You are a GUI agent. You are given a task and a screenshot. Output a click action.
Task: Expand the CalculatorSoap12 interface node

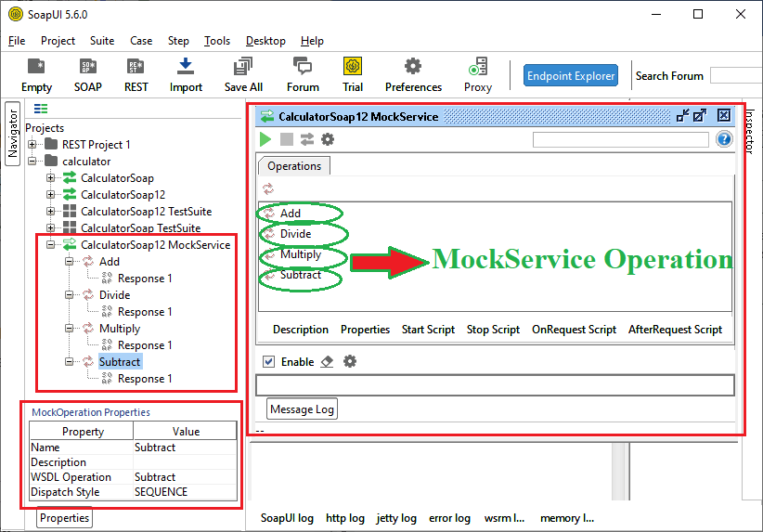click(x=51, y=195)
